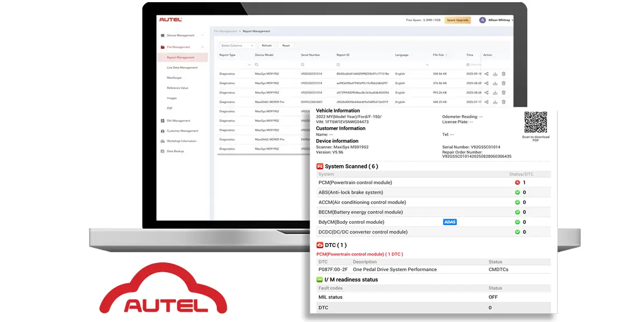Click the green ABS status icon
Screen dimensions: 644x322
(517, 192)
